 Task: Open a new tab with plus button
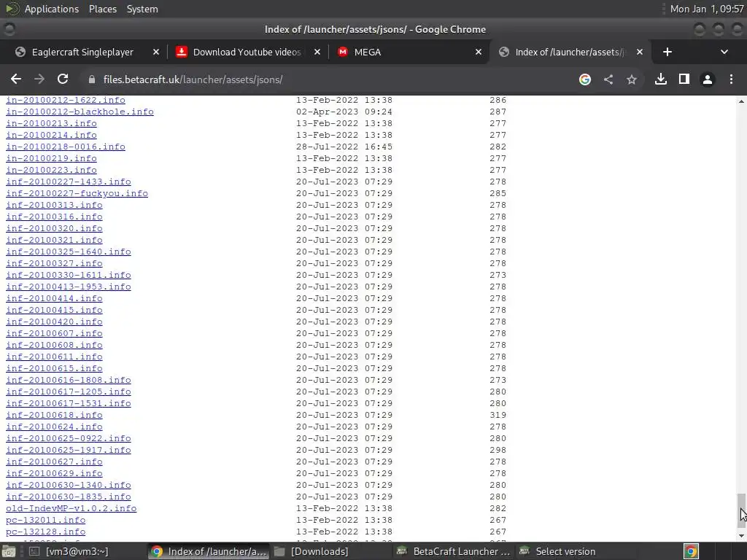[667, 52]
